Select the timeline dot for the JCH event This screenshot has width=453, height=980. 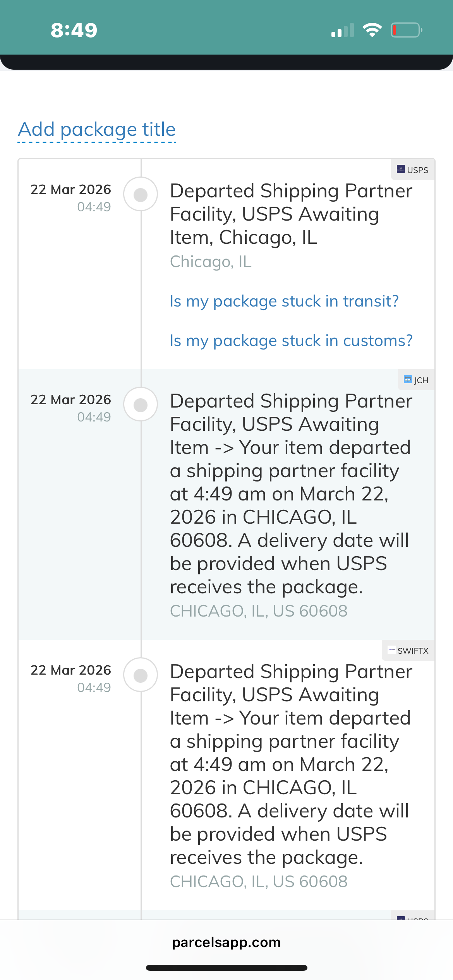(x=141, y=404)
